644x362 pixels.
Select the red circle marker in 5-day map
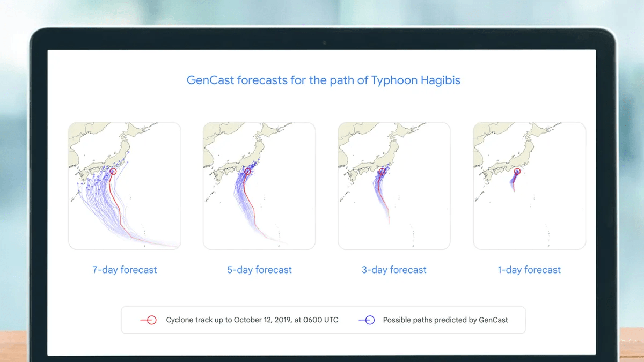(247, 172)
